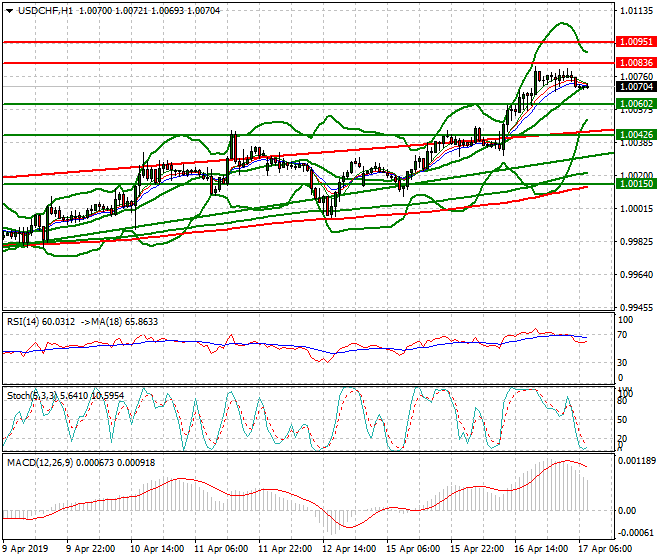Select the red 1.00836 price level label

pyautogui.click(x=636, y=63)
